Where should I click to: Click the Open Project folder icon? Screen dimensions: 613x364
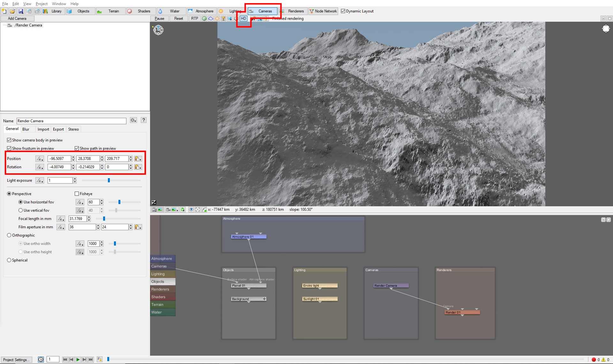click(12, 11)
